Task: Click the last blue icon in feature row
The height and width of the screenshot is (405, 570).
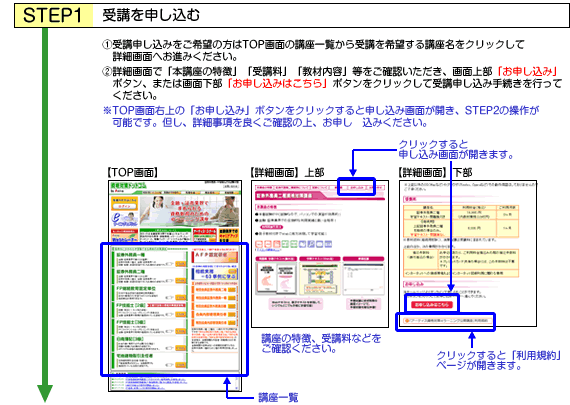Action: 328,244
